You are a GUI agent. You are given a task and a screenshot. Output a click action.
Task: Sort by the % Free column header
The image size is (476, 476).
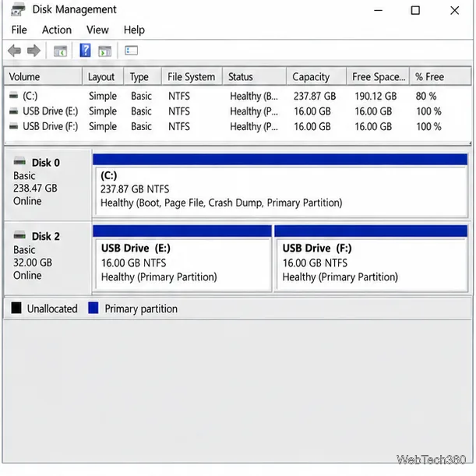pos(440,76)
